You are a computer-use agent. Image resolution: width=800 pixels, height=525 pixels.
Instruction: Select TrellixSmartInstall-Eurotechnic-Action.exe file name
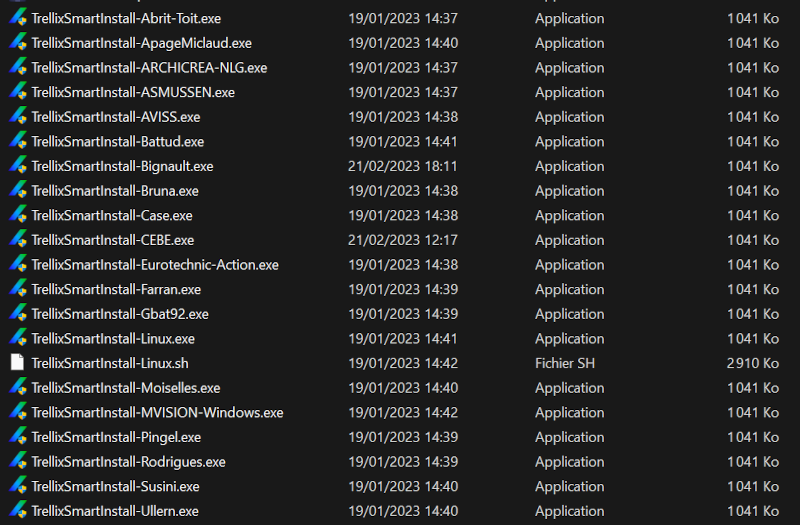155,265
